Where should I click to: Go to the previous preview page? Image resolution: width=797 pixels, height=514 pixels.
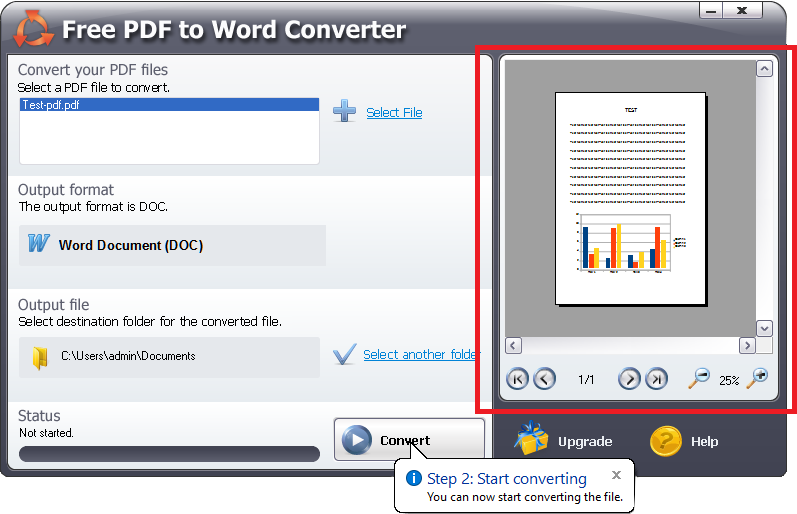click(544, 379)
